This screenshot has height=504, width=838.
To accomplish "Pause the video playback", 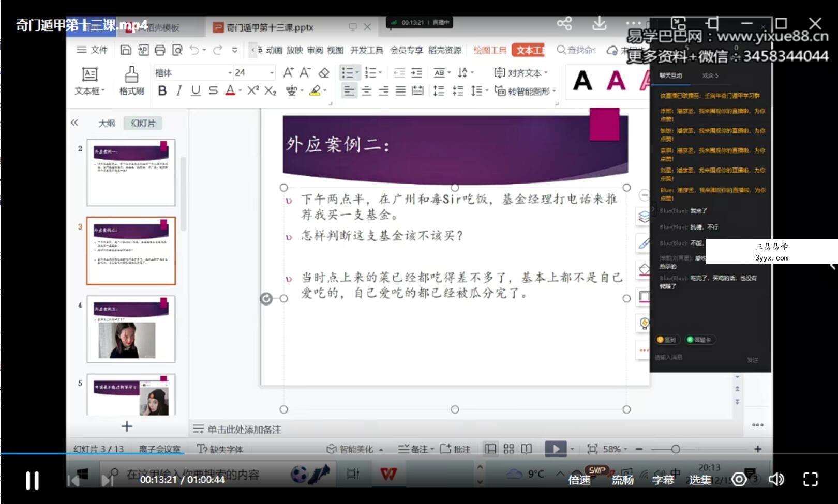I will [x=32, y=480].
